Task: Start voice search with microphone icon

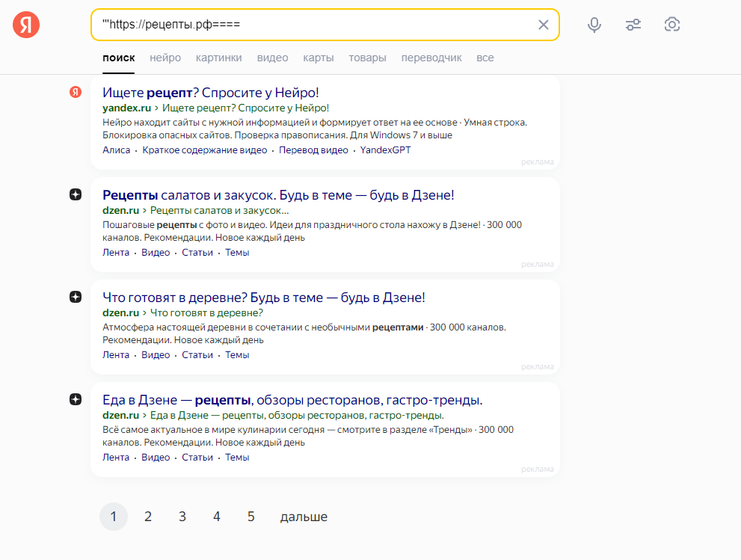Action: (x=594, y=25)
